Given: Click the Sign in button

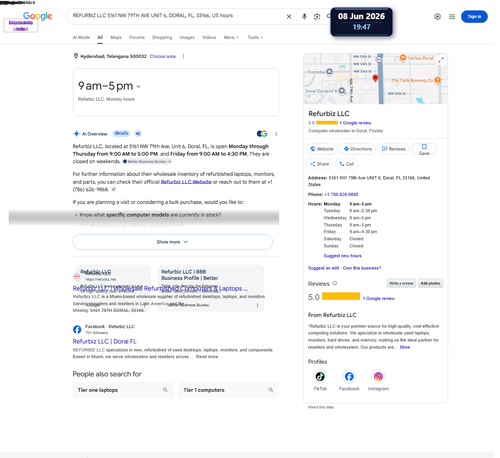Looking at the screenshot, I should coord(474,16).
